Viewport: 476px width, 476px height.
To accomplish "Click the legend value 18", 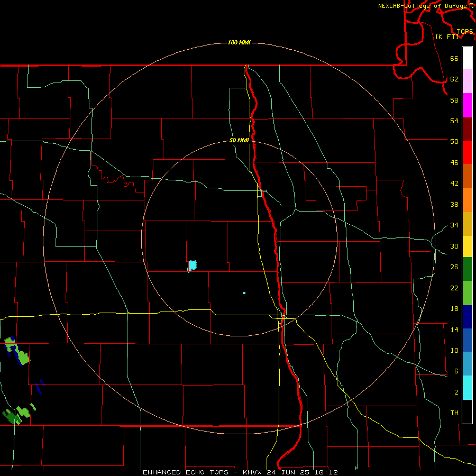I will [x=454, y=309].
